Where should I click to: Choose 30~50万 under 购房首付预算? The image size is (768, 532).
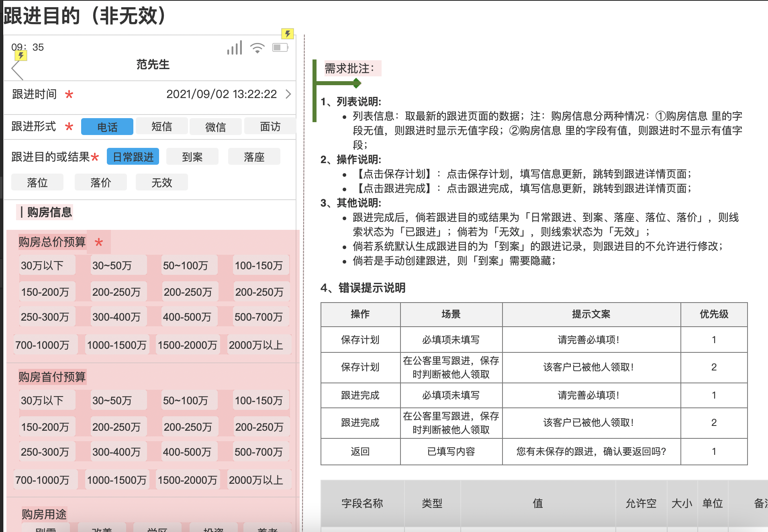[118, 400]
